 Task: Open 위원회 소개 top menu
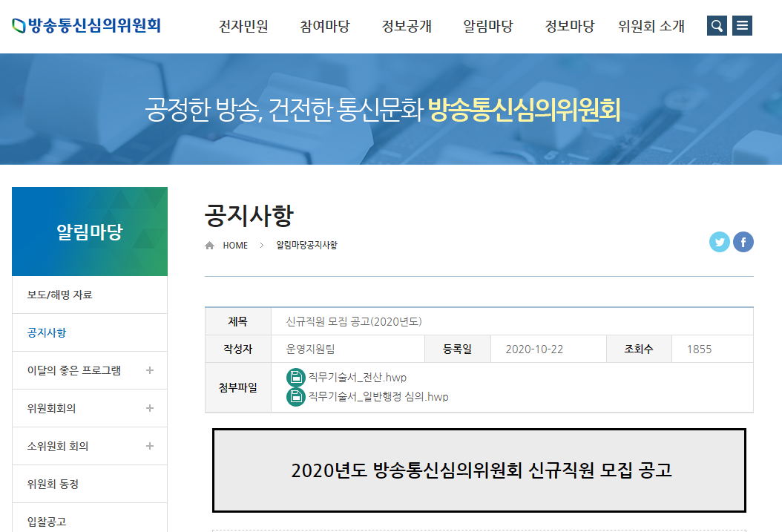tap(651, 26)
